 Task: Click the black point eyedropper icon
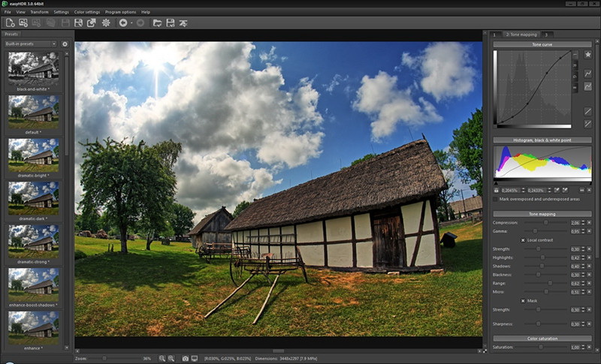tap(557, 190)
